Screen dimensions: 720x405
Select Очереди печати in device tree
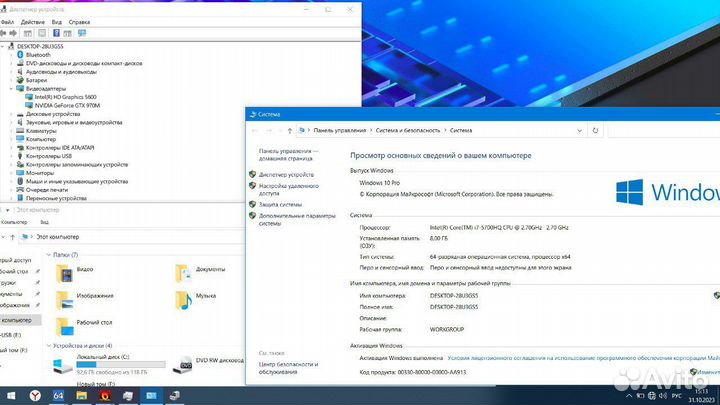[46, 190]
